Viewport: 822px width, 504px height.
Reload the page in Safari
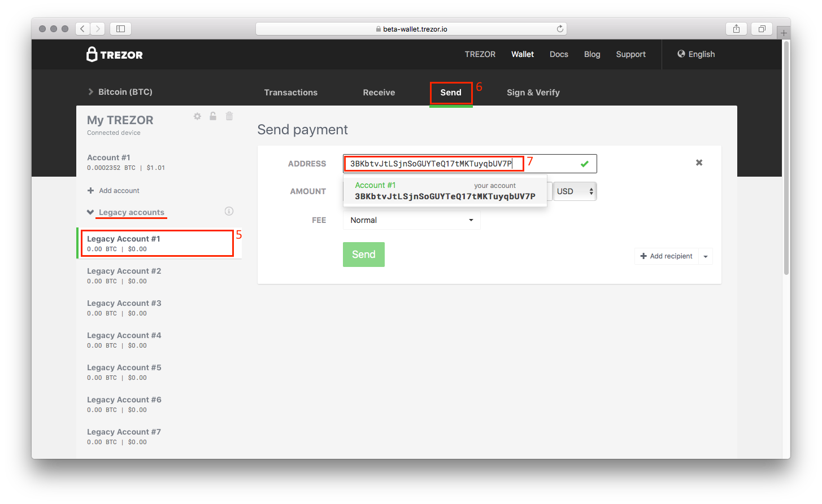coord(560,29)
